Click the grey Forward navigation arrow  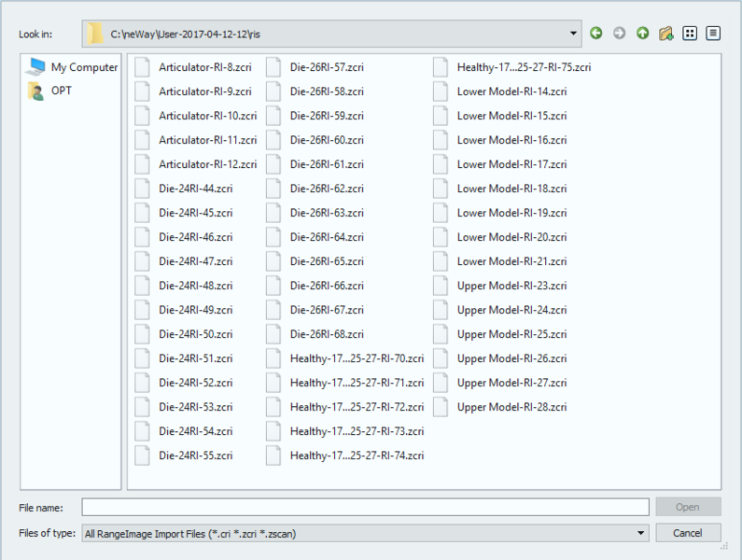tap(619, 34)
